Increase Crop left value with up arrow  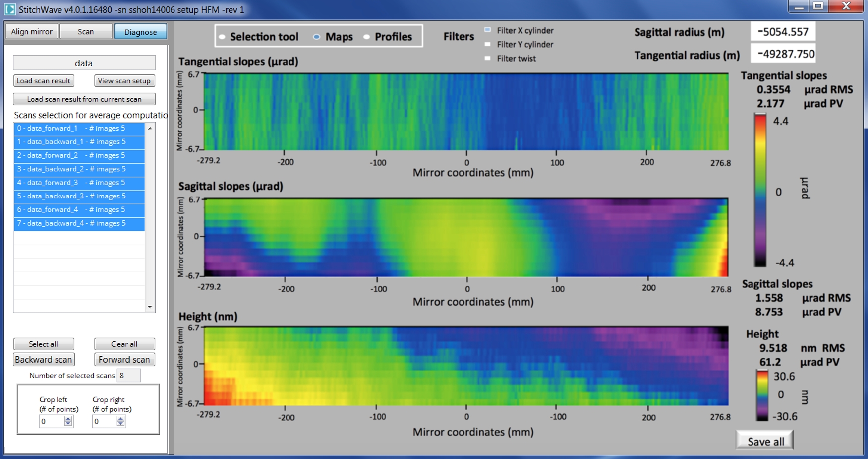[x=68, y=418]
